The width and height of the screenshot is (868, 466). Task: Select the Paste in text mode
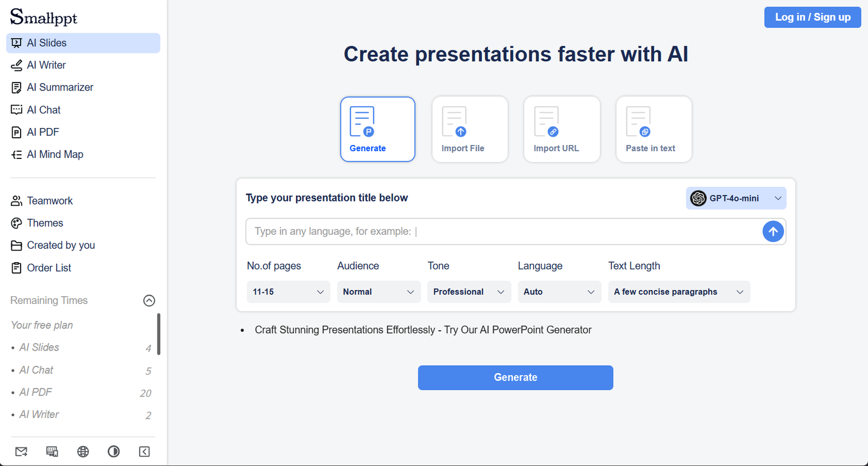click(x=654, y=129)
